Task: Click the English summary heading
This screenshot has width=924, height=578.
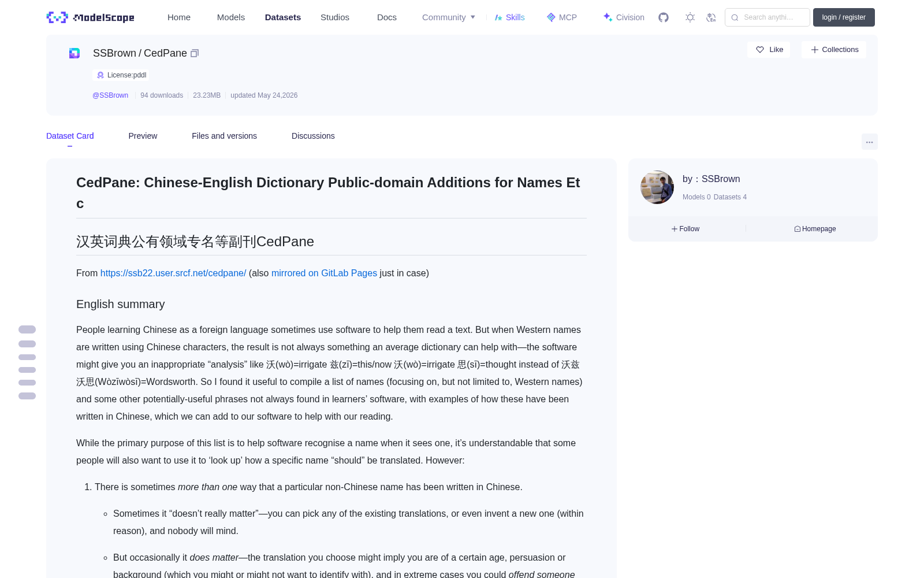Action: pyautogui.click(x=120, y=305)
